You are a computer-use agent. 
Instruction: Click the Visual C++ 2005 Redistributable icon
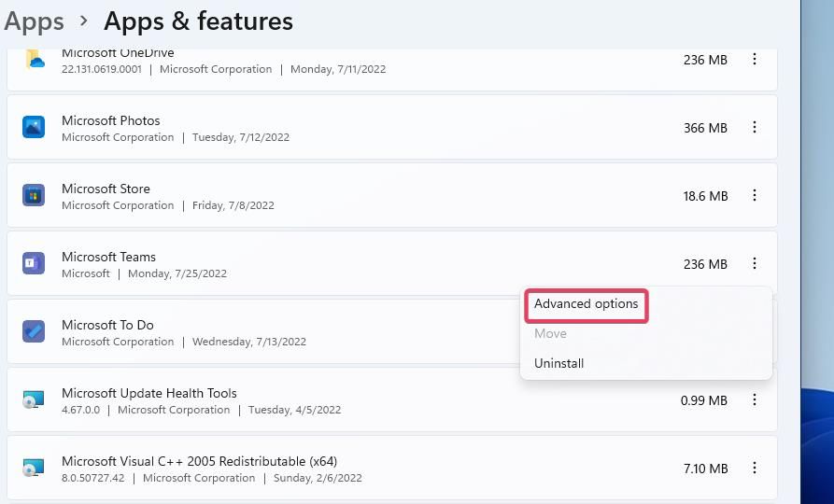(34, 468)
